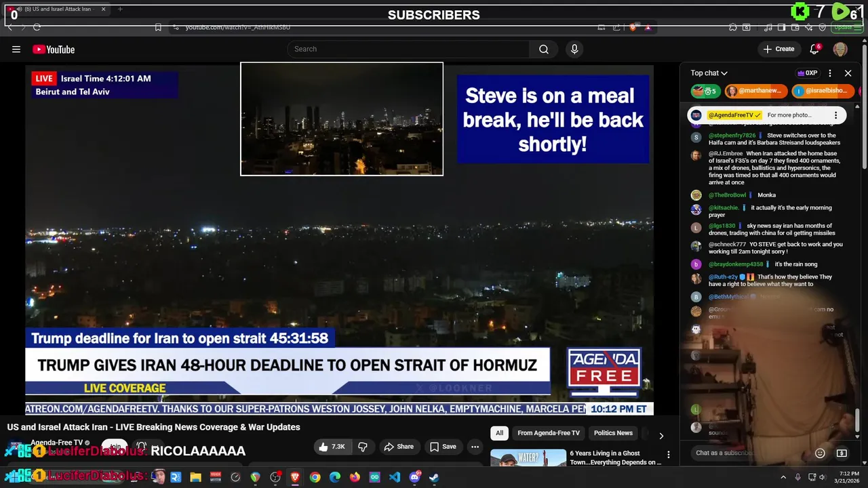
Task: Click the Create button
Action: tap(778, 49)
